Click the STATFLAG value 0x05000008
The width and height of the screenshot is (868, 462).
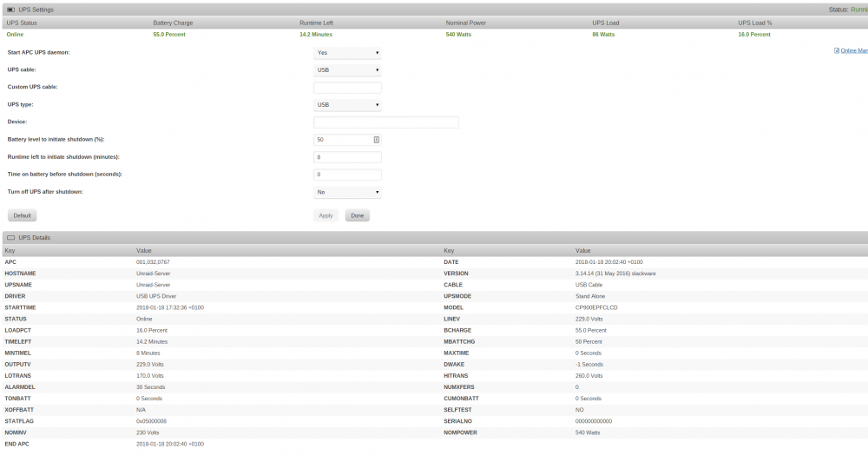(151, 421)
